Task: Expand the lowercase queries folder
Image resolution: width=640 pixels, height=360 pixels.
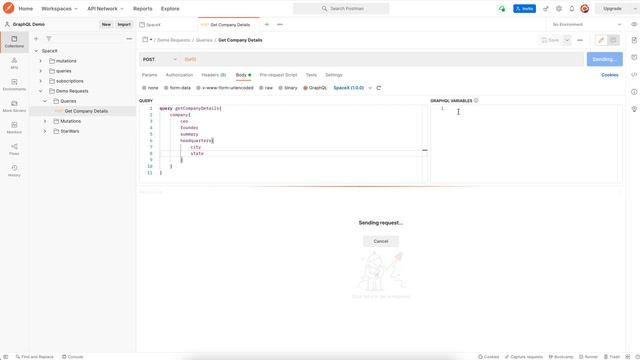Action: coord(40,71)
